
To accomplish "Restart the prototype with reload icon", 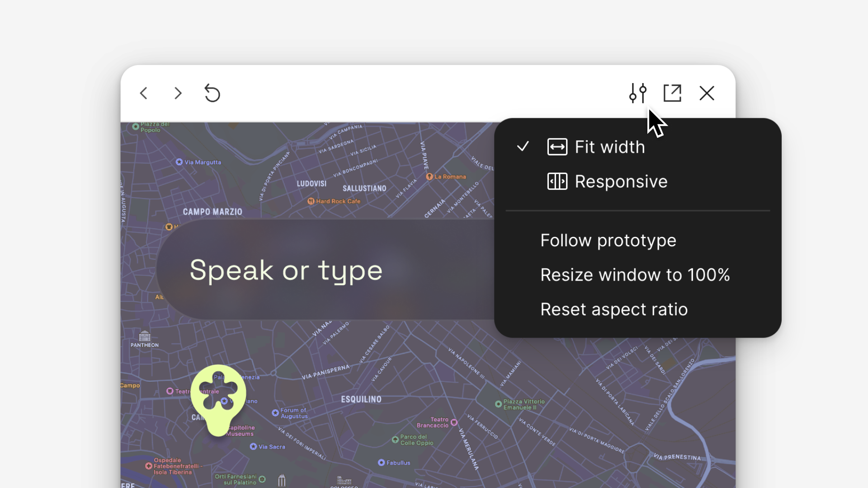I will (x=212, y=94).
